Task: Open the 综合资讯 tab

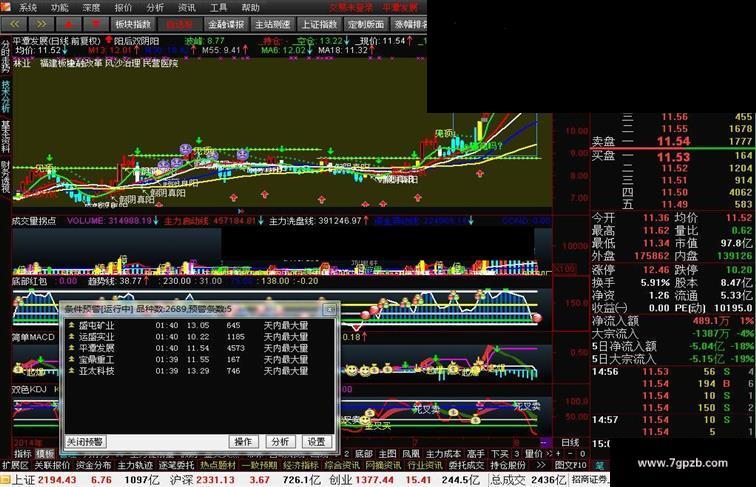Action: [343, 465]
